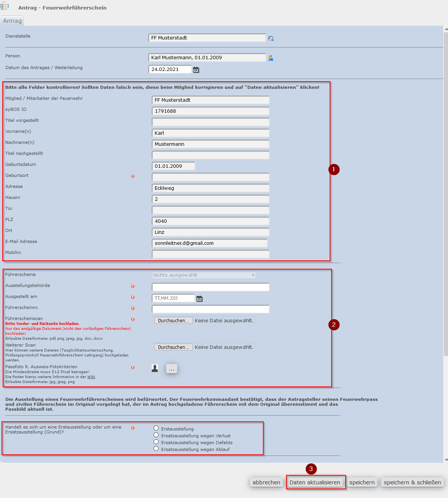Click the Geburtsdatum field
Screen dimensions: 448x498
click(x=173, y=166)
